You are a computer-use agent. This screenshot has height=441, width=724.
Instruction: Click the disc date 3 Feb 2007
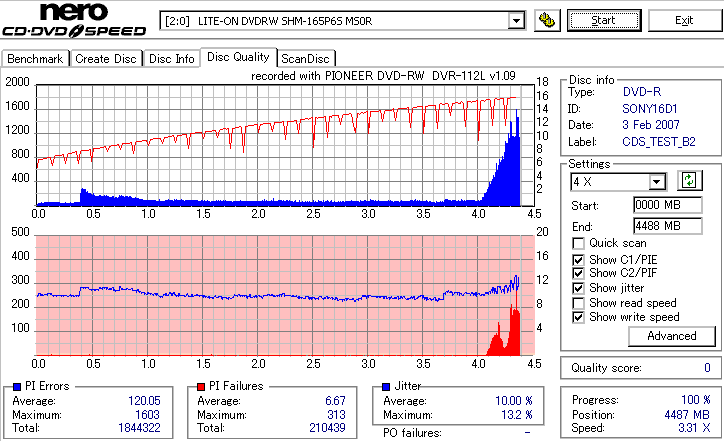[651, 125]
